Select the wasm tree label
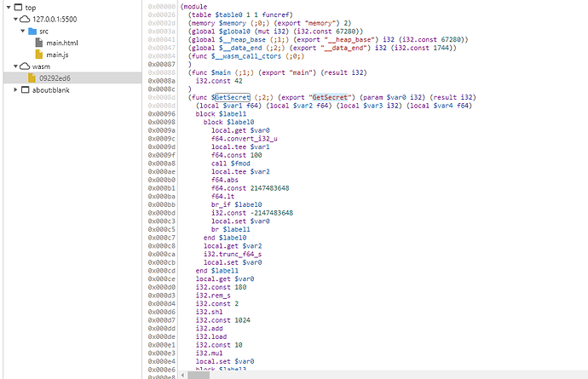 [x=41, y=66]
